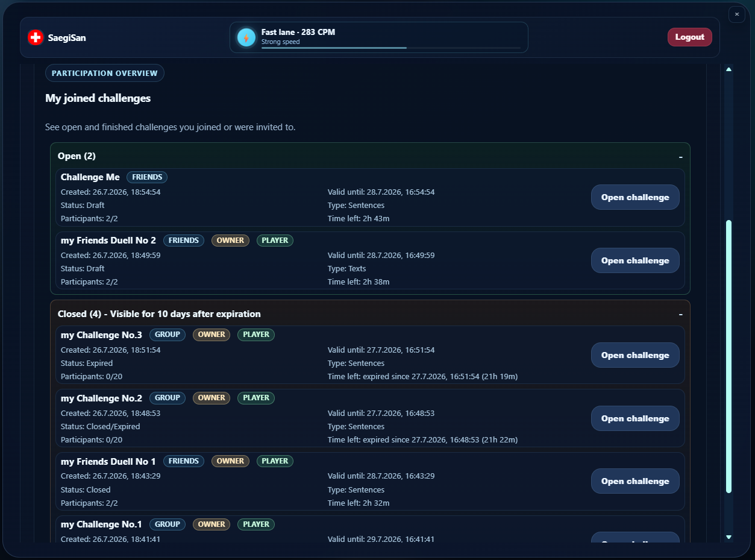Click the GROUP tag on my Challenge No.1
Screen dimensions: 755x560
coord(168,524)
